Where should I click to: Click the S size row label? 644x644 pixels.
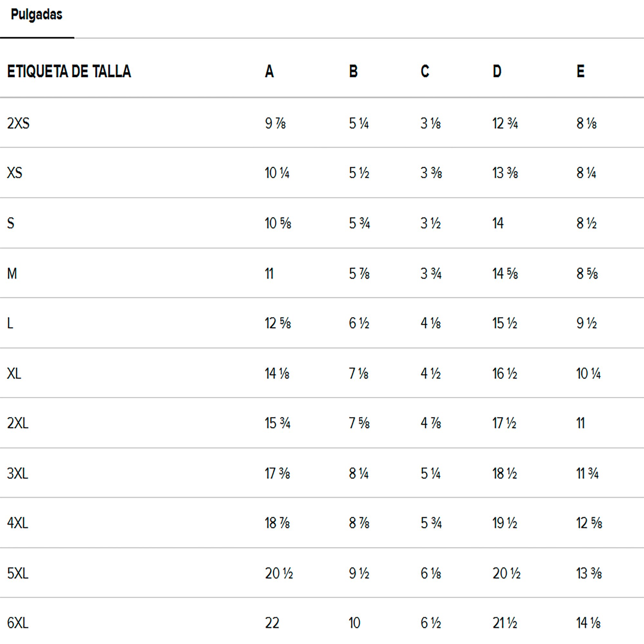(x=11, y=223)
